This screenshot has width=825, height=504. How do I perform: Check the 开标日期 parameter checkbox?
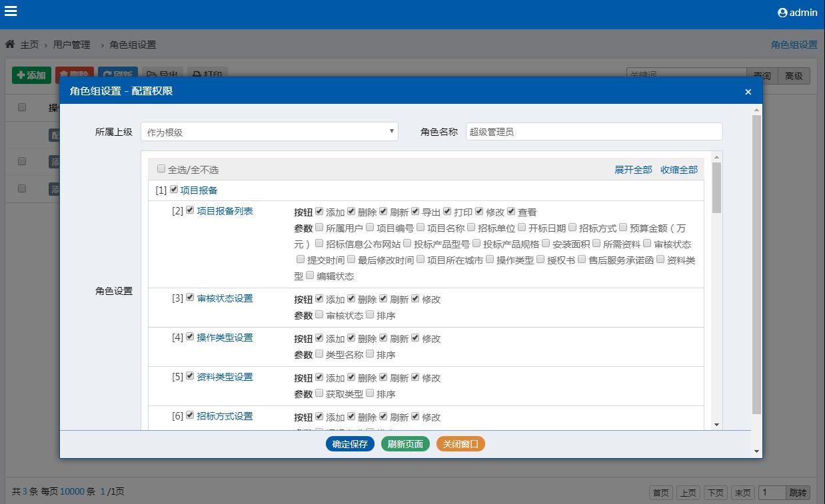[522, 228]
